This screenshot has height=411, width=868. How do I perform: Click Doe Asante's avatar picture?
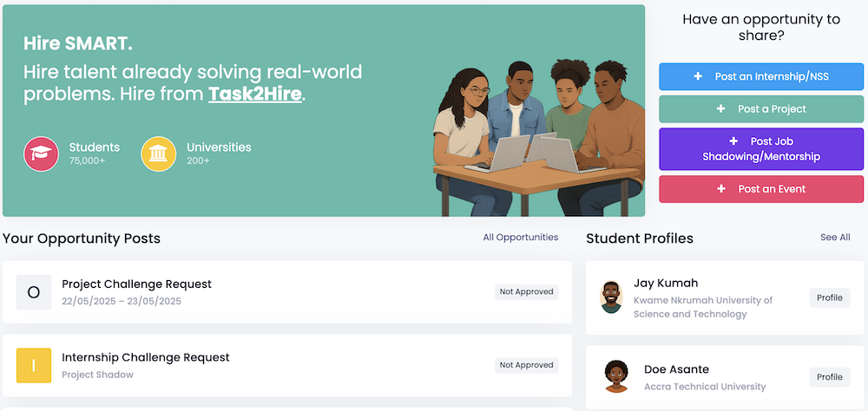615,376
